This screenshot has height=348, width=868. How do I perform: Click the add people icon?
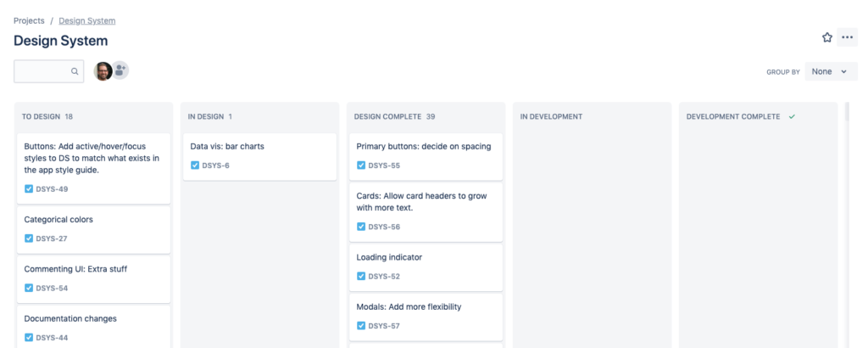pos(120,70)
